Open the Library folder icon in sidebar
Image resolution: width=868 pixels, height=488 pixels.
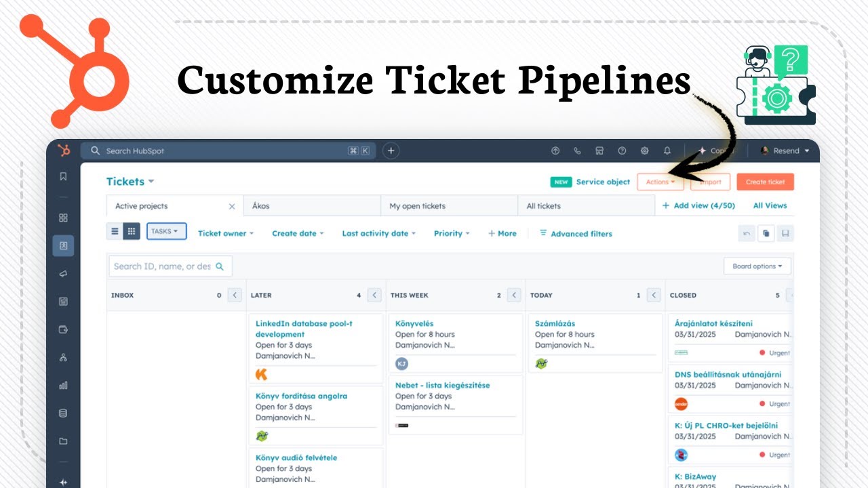pyautogui.click(x=63, y=441)
